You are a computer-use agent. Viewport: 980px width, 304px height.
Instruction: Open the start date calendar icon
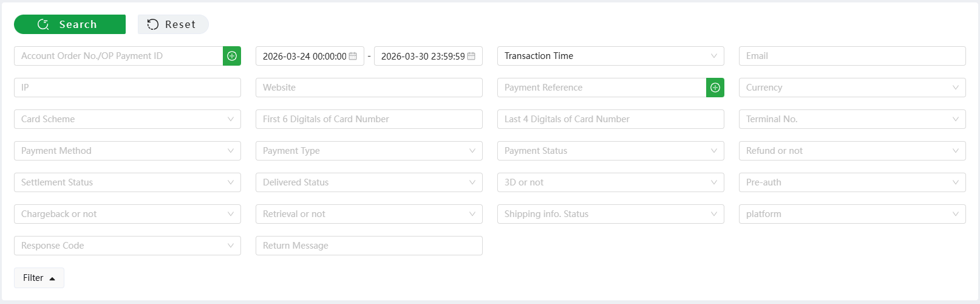point(353,56)
